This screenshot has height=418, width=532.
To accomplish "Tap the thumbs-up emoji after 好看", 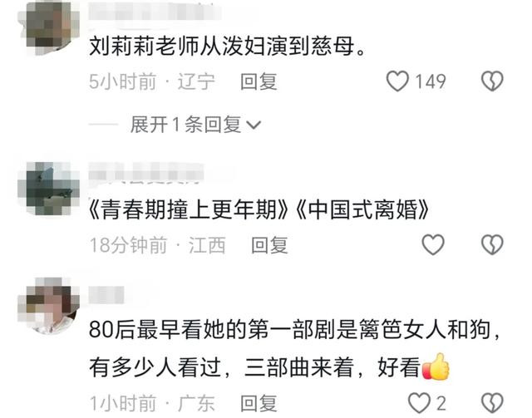I will (436, 366).
